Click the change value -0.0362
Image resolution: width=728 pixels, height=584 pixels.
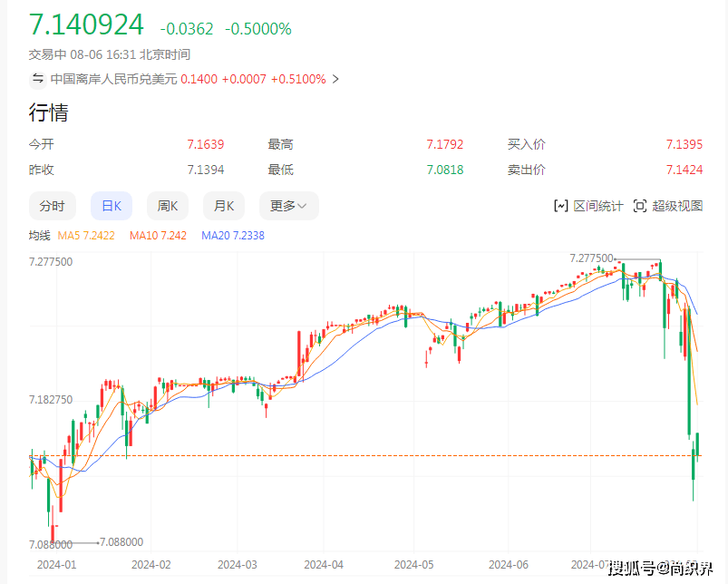point(187,29)
